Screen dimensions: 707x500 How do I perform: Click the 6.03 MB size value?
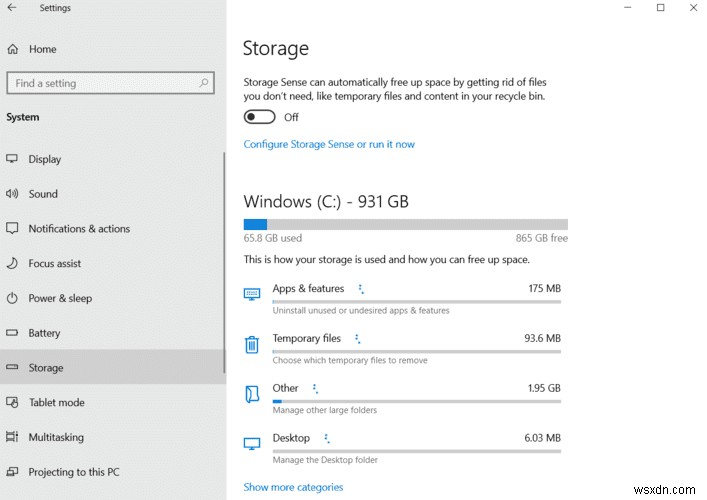(542, 438)
